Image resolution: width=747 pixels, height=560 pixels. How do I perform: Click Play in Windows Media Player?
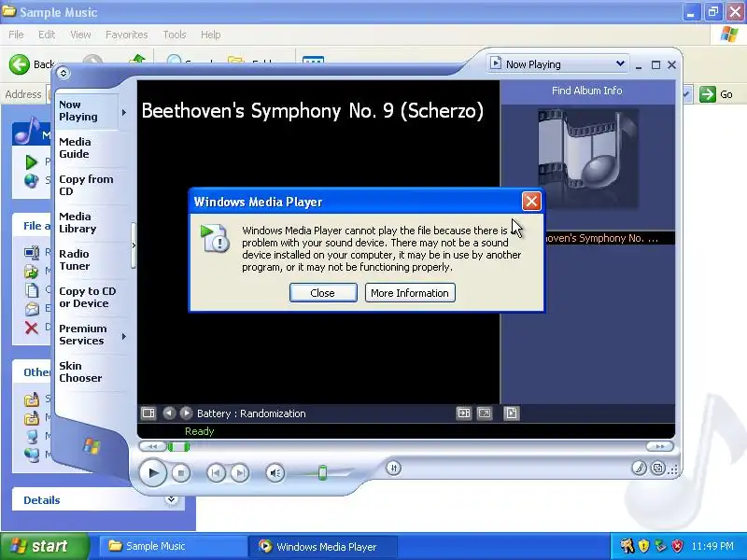(153, 473)
